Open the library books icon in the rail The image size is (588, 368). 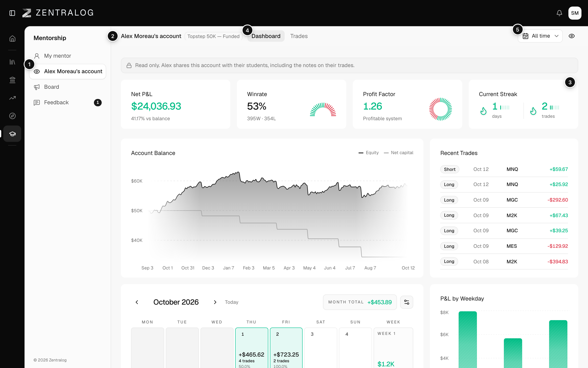tap(12, 62)
